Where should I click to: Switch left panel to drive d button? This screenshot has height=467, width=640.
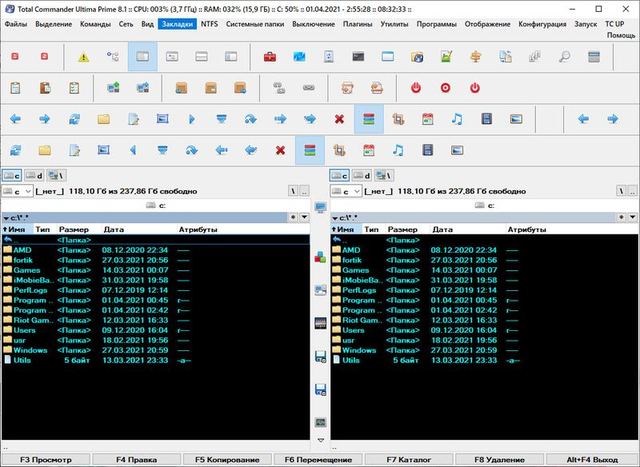point(34,175)
